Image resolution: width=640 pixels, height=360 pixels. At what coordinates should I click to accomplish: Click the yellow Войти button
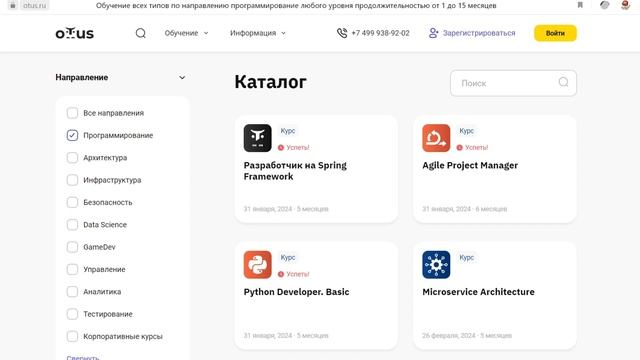[x=555, y=33]
